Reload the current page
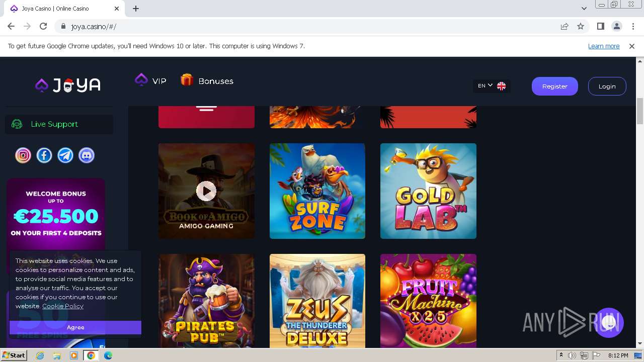The height and width of the screenshot is (362, 644). [43, 26]
